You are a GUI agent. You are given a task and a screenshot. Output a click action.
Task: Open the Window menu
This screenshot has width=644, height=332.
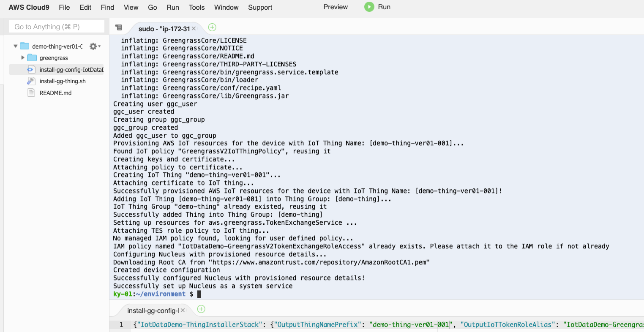point(226,7)
